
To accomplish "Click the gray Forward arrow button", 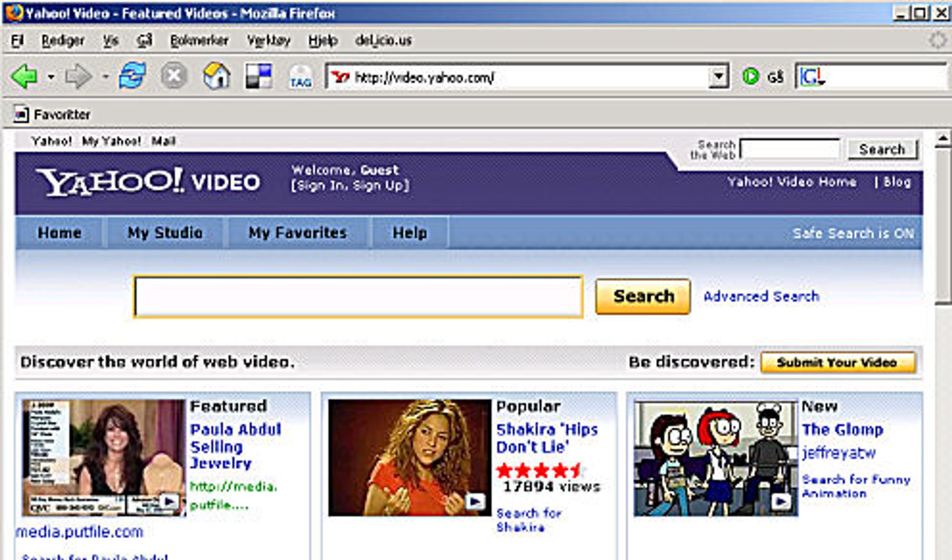I will pyautogui.click(x=78, y=76).
